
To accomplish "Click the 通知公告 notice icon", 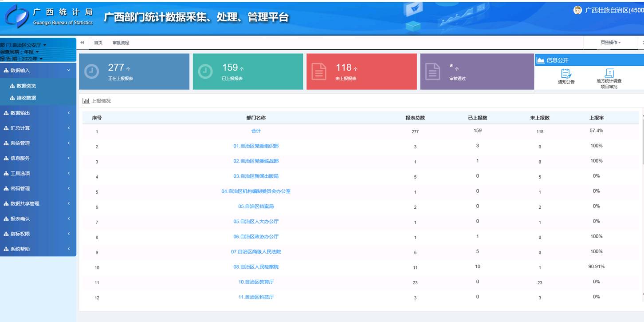I will tap(566, 73).
